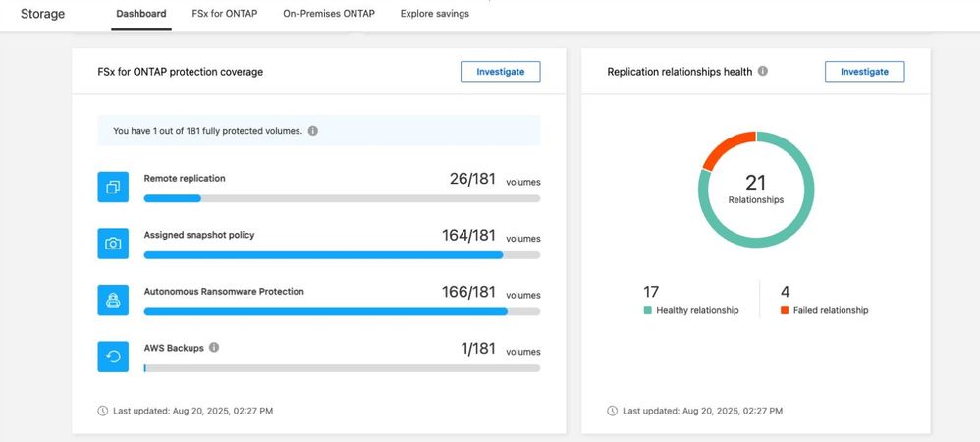Click info icon beside AWS Backups label
The width and height of the screenshot is (980, 442).
pyautogui.click(x=214, y=347)
